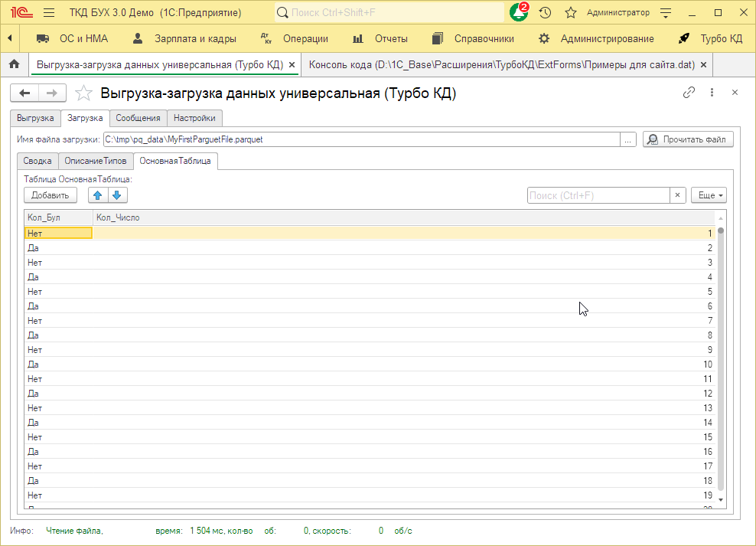
Task: Click the notifications bell icon
Action: point(518,13)
